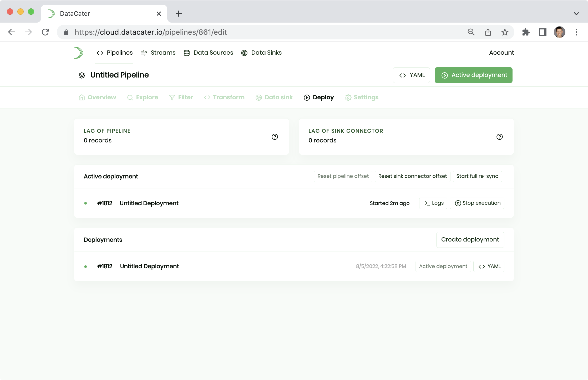Click the Deploy tab icon
The width and height of the screenshot is (588, 380).
coord(306,97)
